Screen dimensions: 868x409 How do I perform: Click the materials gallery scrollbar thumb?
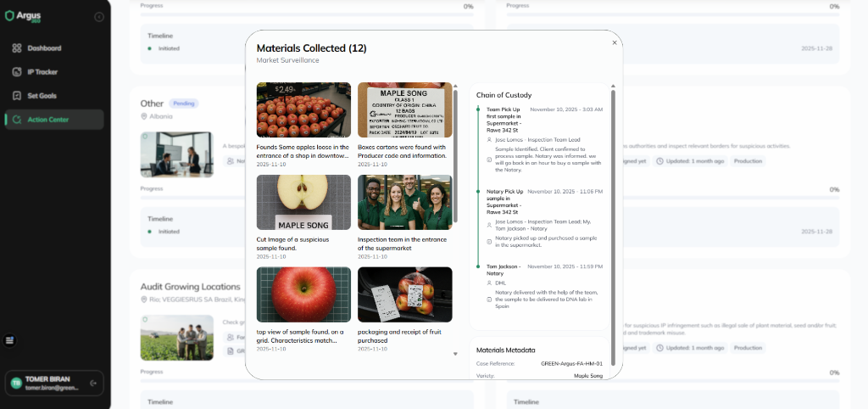455,156
